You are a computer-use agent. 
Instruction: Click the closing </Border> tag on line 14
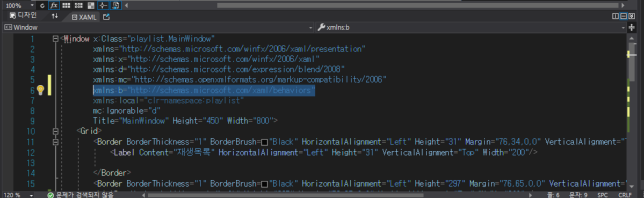[112, 173]
